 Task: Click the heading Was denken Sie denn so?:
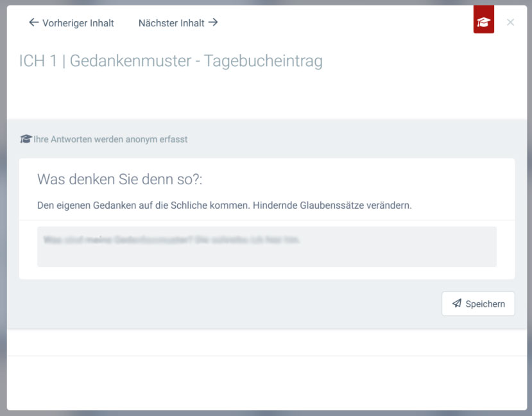click(x=119, y=179)
